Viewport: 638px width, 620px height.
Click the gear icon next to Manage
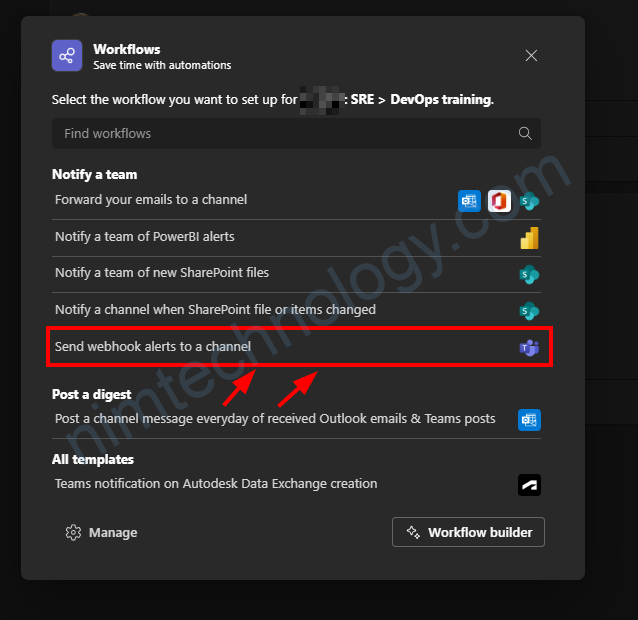73,533
